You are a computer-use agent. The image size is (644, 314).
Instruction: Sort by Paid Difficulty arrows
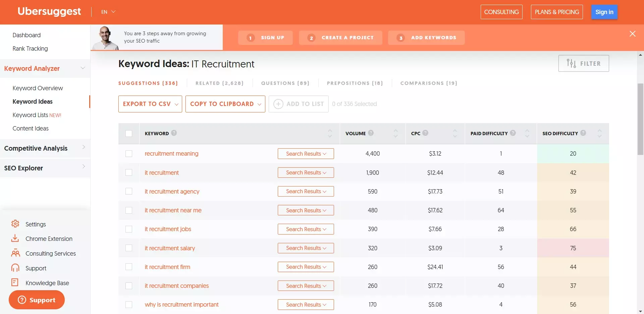click(527, 134)
